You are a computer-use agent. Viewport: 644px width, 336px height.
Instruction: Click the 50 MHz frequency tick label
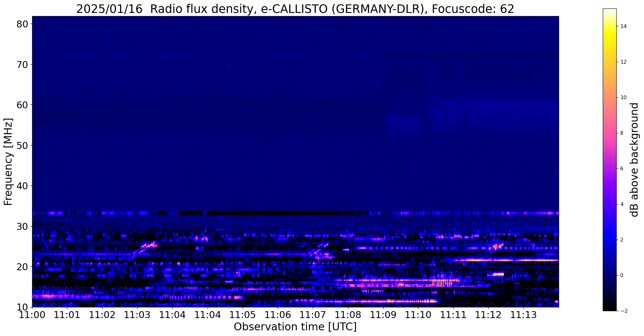tap(23, 145)
